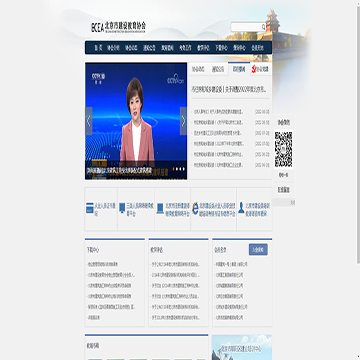
Task: Click the BCEA association logo
Action: click(x=118, y=27)
